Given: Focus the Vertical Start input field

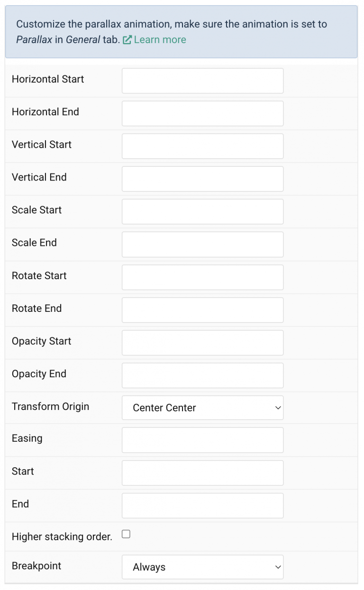Looking at the screenshot, I should pos(202,146).
